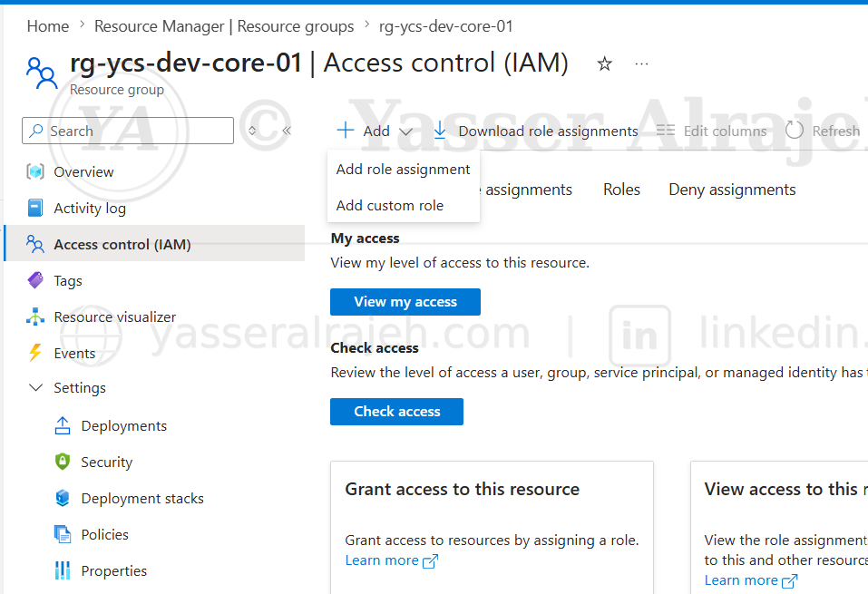Viewport: 868px width, 594px height.
Task: Click the magnifier icon in the search box
Action: tap(36, 131)
